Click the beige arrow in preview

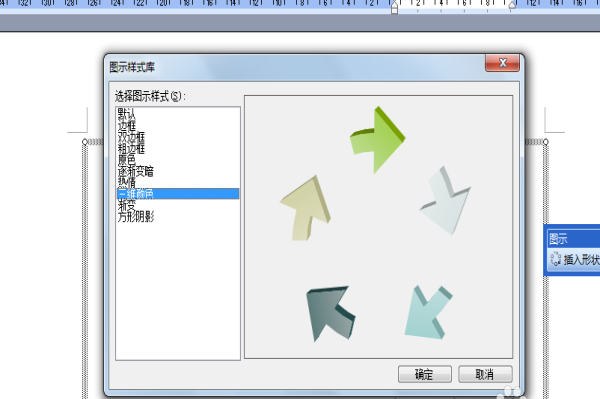(306, 208)
